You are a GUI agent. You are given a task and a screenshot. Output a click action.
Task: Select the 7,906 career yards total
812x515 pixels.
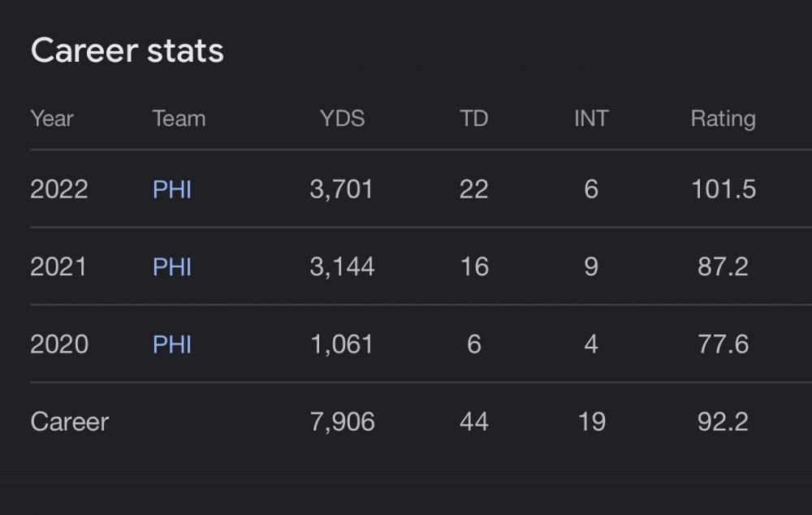(x=342, y=422)
